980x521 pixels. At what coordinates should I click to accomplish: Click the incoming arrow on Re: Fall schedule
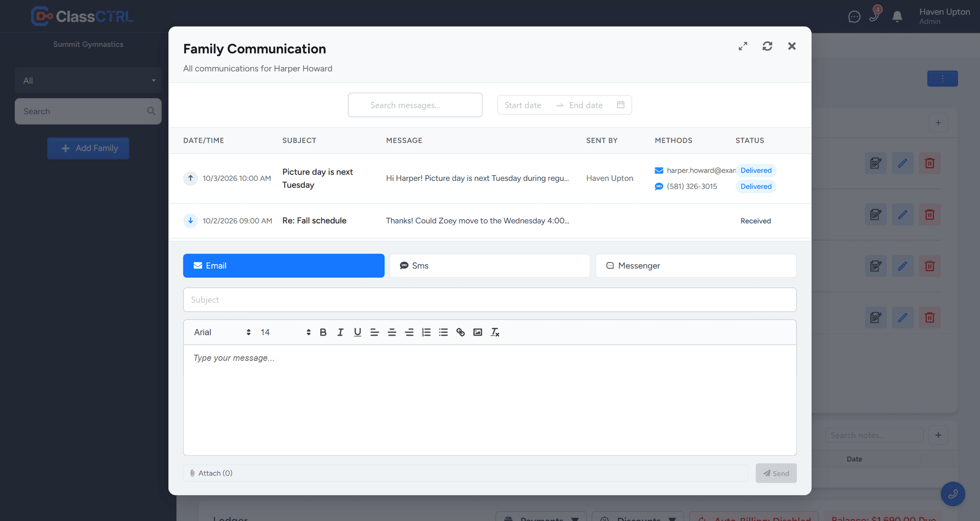click(x=191, y=221)
